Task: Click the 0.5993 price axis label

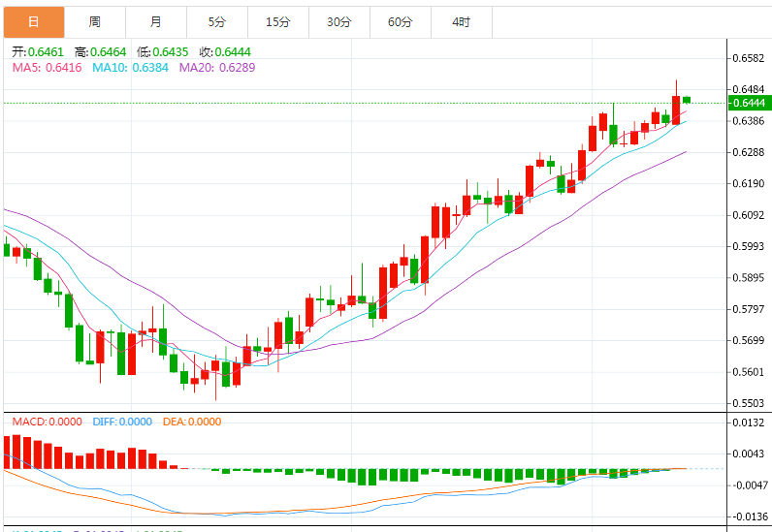Action: point(749,246)
